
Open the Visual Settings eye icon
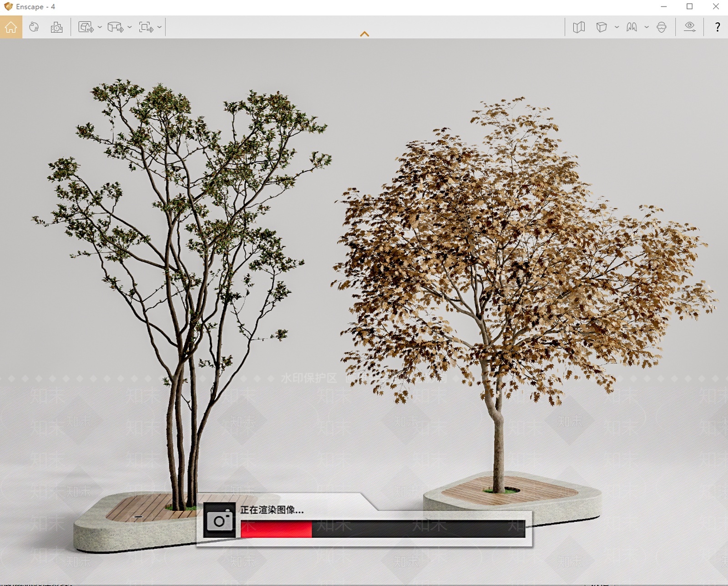coord(690,27)
